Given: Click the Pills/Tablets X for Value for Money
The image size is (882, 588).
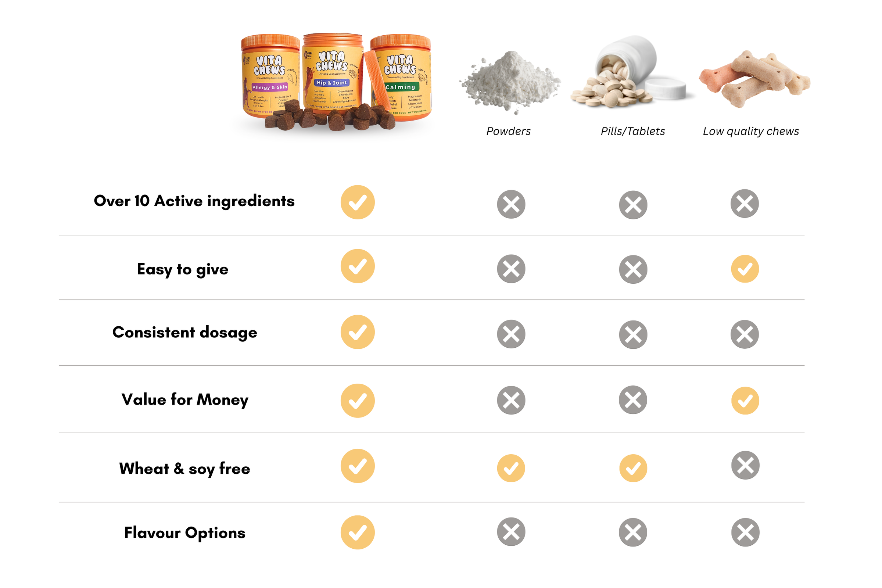Looking at the screenshot, I should (x=632, y=400).
